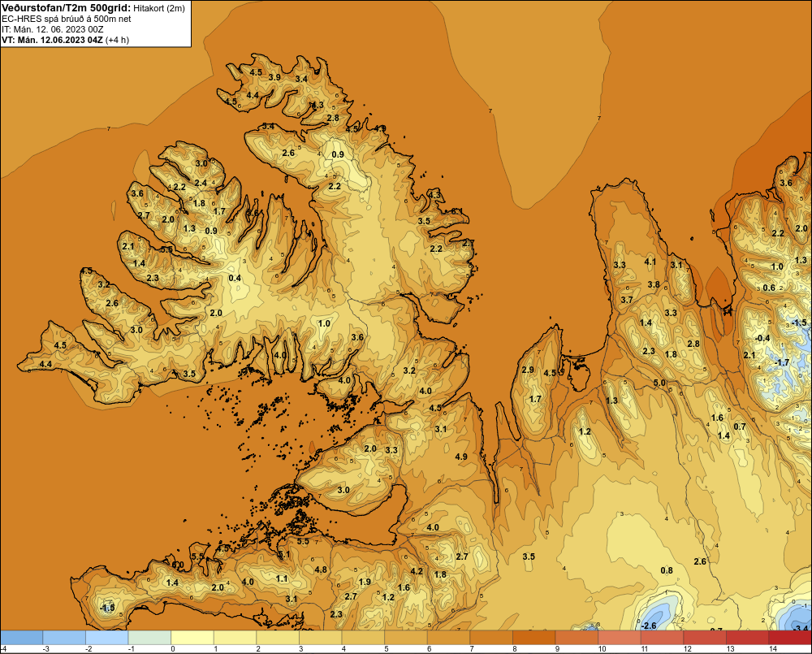Click the legend tick label 9

[x=557, y=649]
